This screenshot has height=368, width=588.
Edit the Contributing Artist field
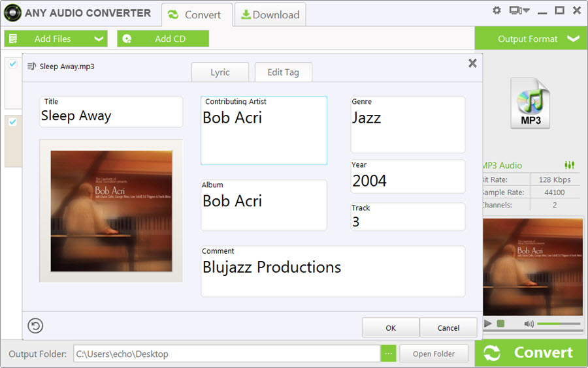[264, 130]
